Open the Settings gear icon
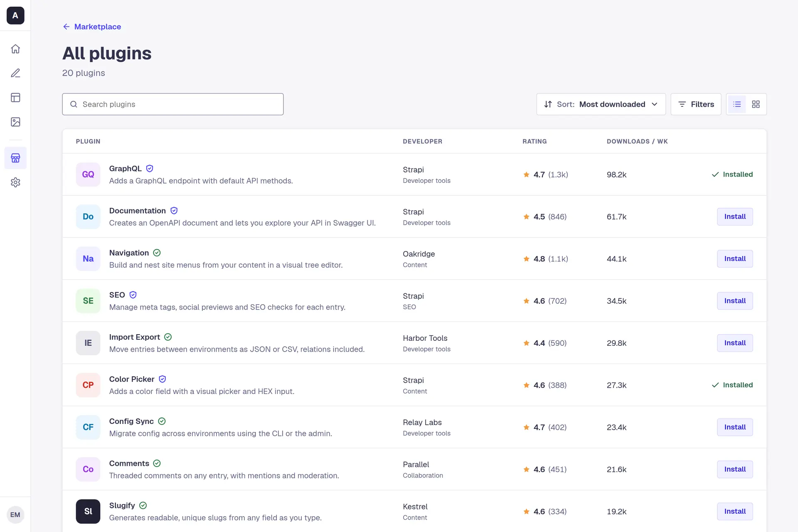This screenshot has width=798, height=532. (15, 182)
